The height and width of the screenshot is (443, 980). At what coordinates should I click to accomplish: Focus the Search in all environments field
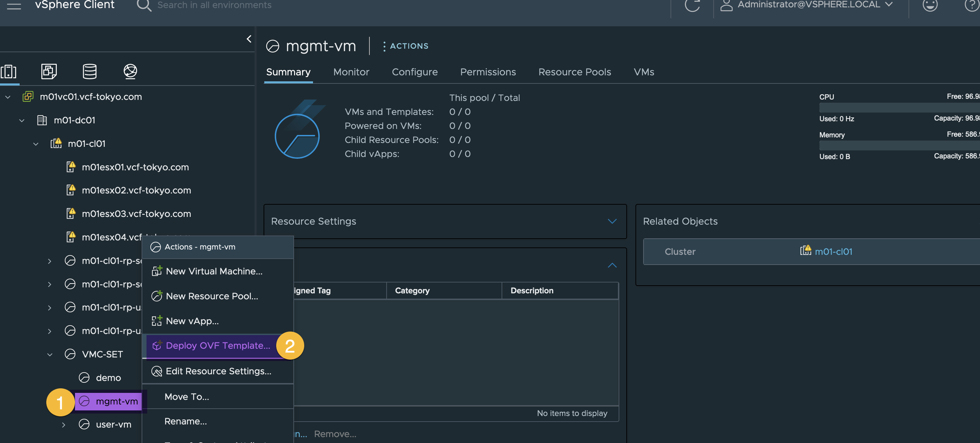215,5
